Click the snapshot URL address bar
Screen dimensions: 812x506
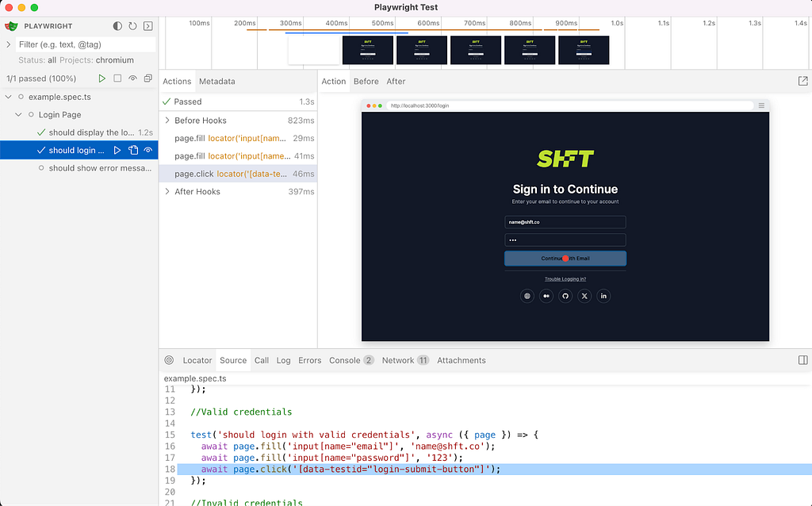click(x=569, y=105)
